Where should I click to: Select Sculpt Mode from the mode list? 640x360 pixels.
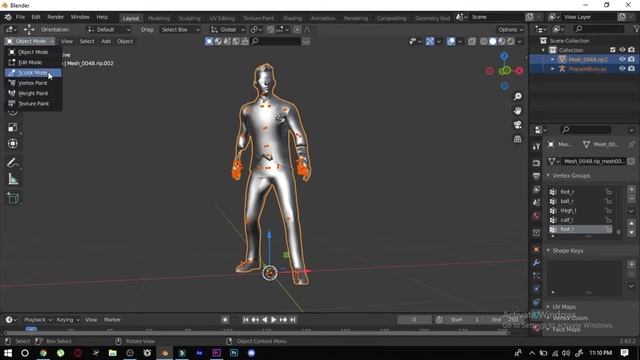(x=33, y=73)
